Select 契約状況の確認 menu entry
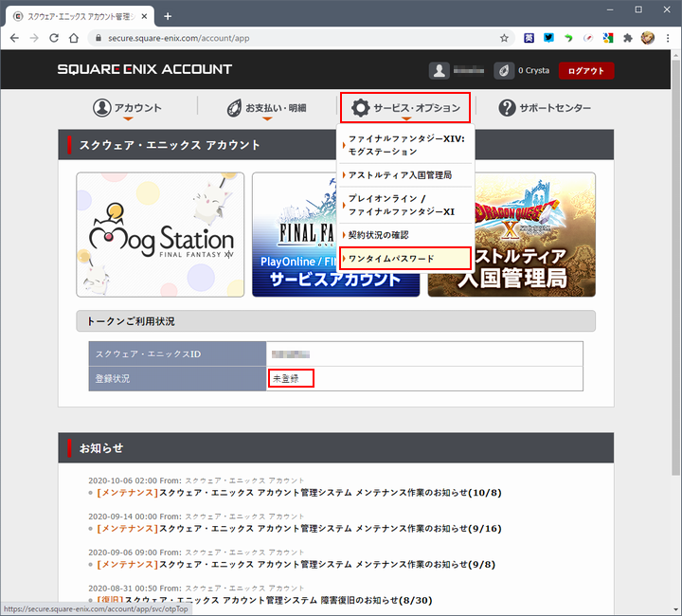Viewport: 682px width, 616px height. click(x=405, y=235)
